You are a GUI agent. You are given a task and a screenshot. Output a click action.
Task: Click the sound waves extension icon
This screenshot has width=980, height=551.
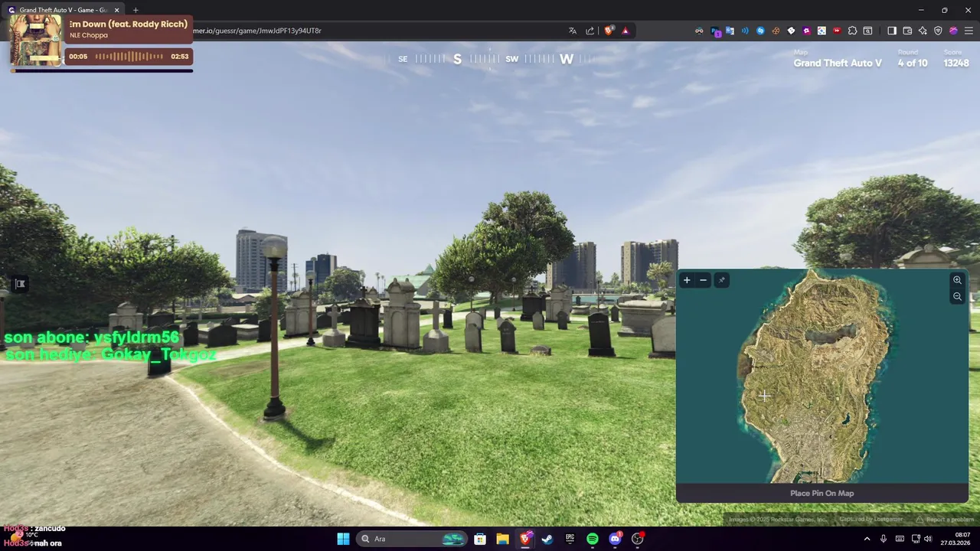pos(745,31)
